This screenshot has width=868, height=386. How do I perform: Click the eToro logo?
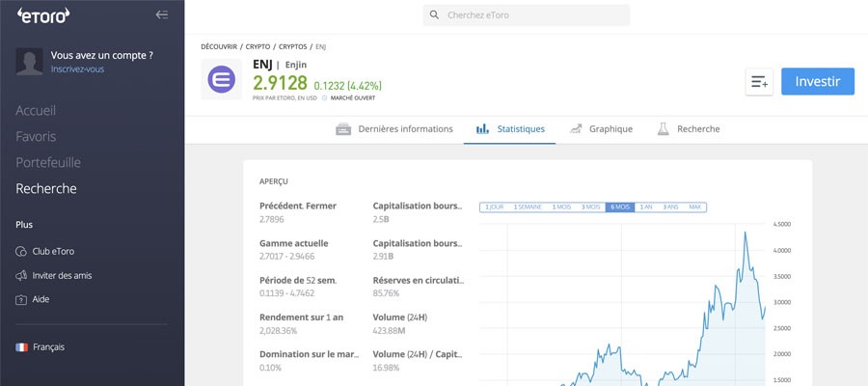[43, 14]
